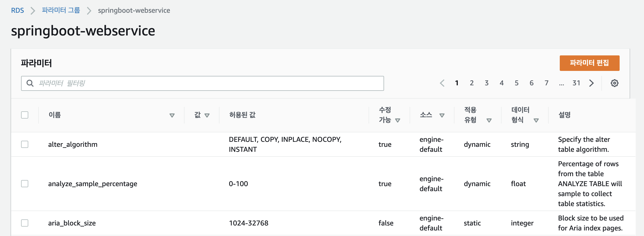Click the alter_algorithm parameter name
This screenshot has width=644, height=236.
coord(73,145)
